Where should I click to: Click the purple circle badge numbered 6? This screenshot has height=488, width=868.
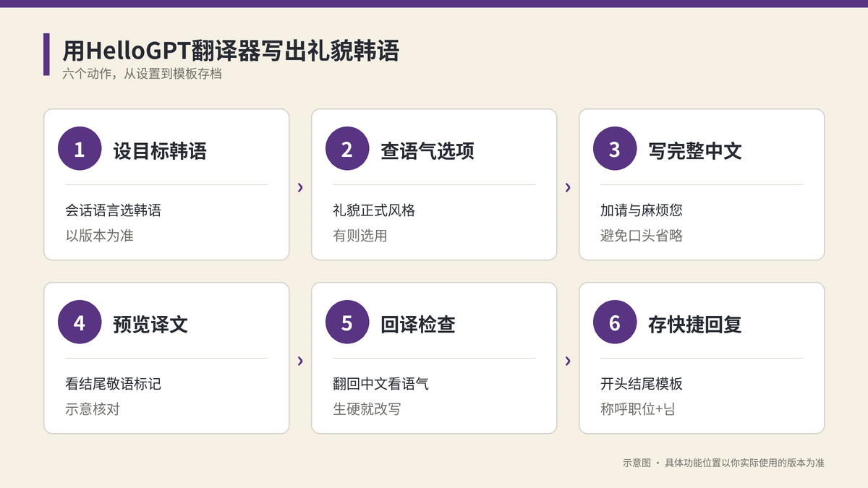coord(615,323)
